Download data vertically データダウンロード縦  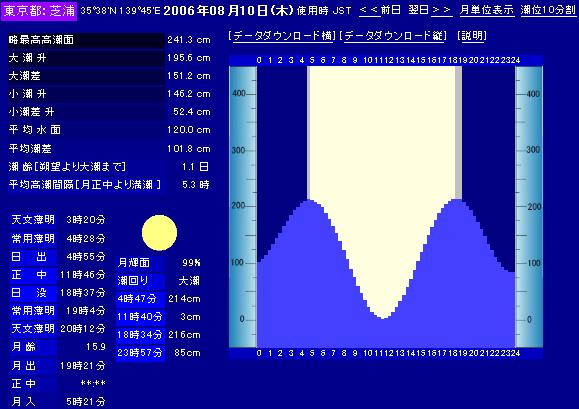(393, 36)
